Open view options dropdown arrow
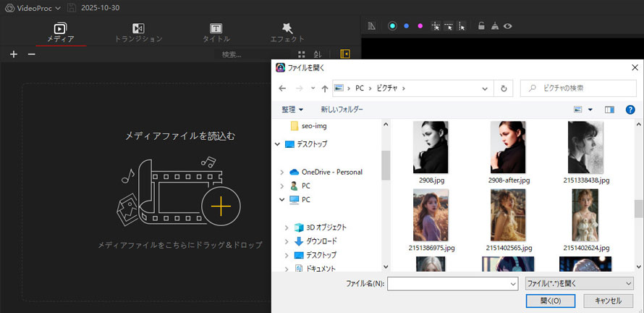This screenshot has width=644, height=313. point(590,109)
